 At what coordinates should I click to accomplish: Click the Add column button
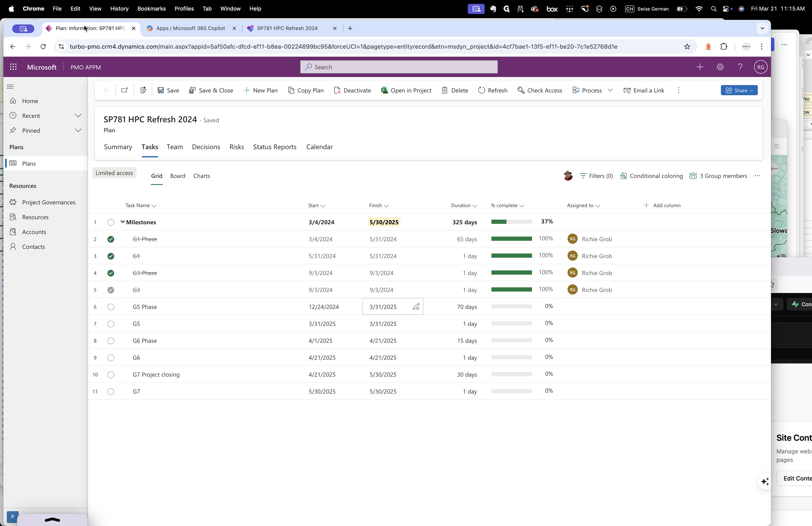[x=662, y=205]
